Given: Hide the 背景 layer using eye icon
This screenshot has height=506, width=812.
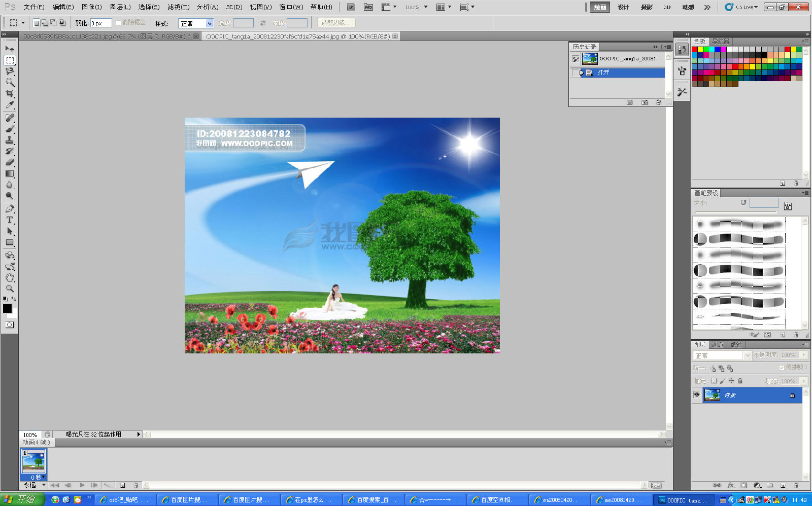Looking at the screenshot, I should coord(697,395).
